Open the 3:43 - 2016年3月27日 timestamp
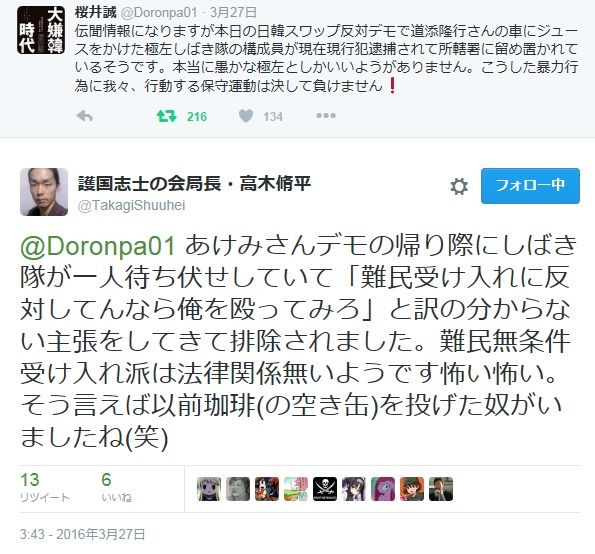The image size is (595, 554). (82, 534)
